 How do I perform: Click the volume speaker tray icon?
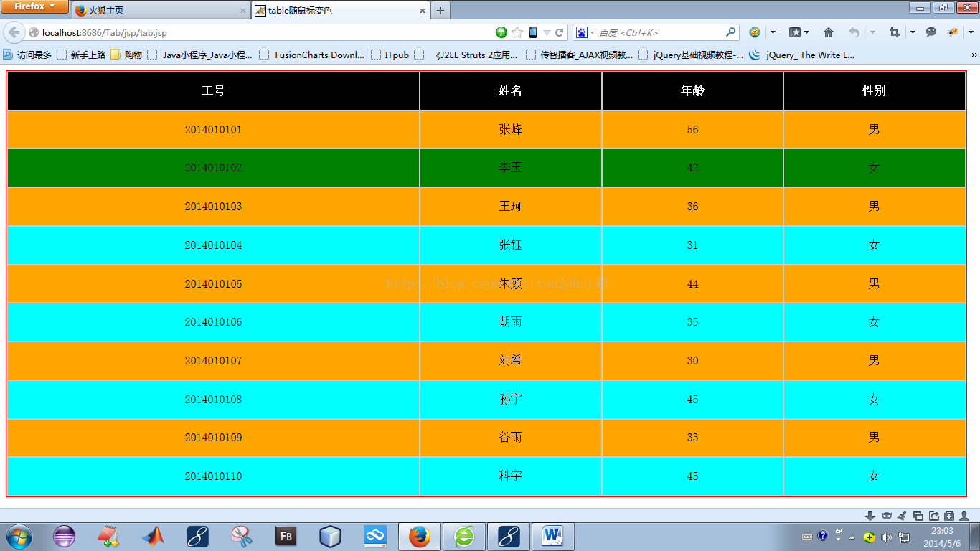[x=887, y=537]
